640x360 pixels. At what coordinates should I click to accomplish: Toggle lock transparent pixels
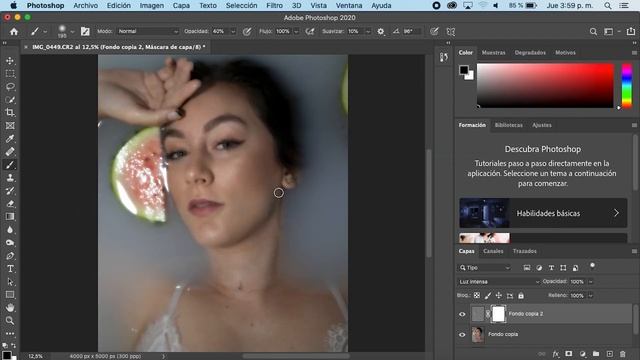tap(477, 295)
